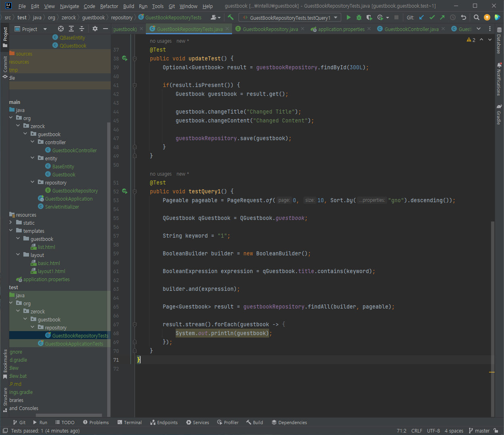Expand the static folder node
Image resolution: width=504 pixels, height=435 pixels.
pos(11,222)
